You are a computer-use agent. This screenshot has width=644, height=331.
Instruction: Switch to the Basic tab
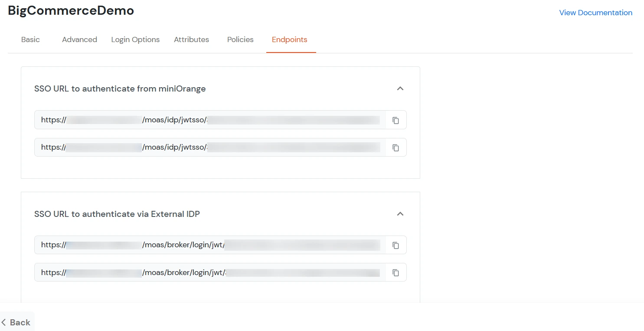(30, 39)
